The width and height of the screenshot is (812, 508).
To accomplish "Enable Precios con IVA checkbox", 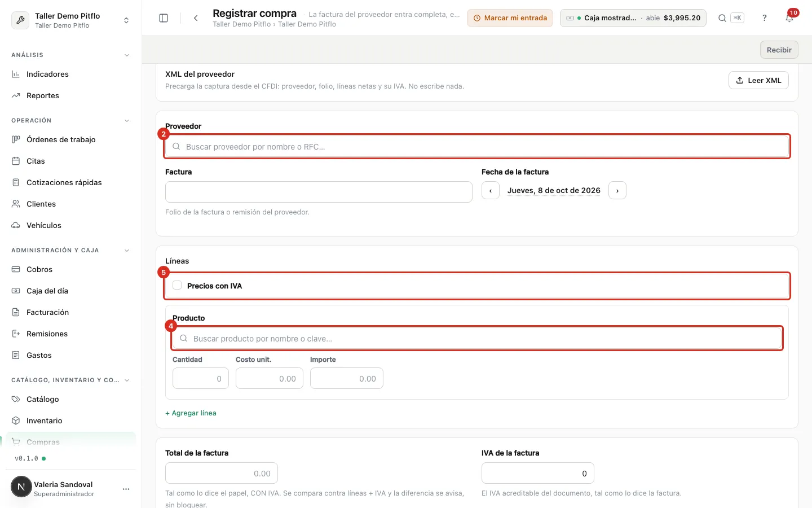I will pyautogui.click(x=177, y=285).
